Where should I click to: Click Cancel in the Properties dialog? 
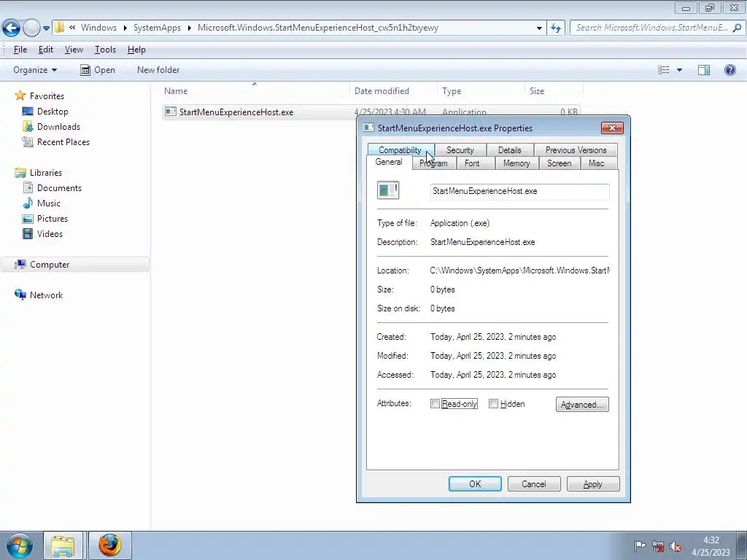pyautogui.click(x=534, y=484)
